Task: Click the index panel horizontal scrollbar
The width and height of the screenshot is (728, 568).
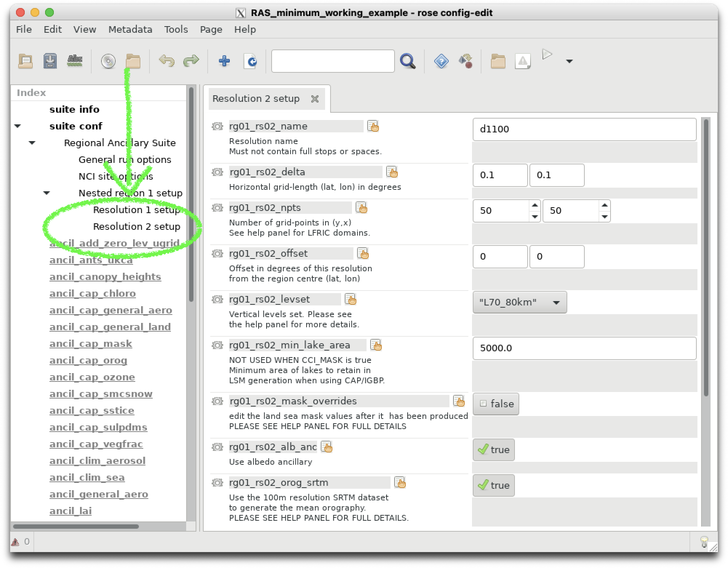Action: [76, 526]
